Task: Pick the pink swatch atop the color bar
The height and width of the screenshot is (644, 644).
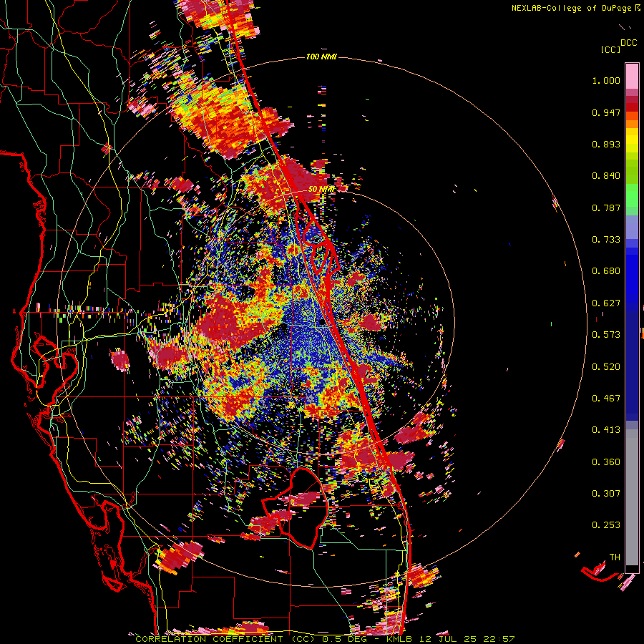Action: pos(632,76)
